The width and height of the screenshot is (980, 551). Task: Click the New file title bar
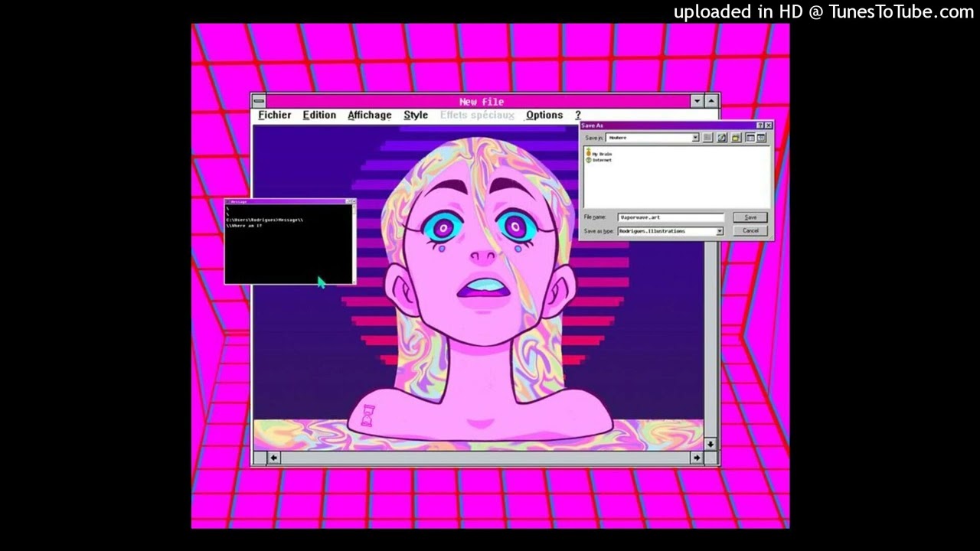pyautogui.click(x=482, y=101)
